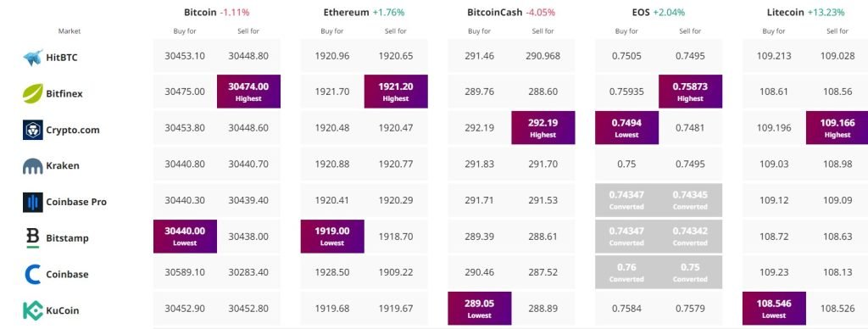
Task: Click Bitfinex highest Bitcoin sell price 30474.00
Action: click(248, 92)
